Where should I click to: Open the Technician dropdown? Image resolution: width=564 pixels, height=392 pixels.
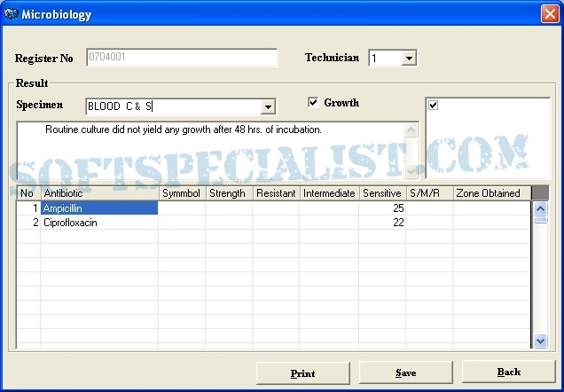pos(409,59)
